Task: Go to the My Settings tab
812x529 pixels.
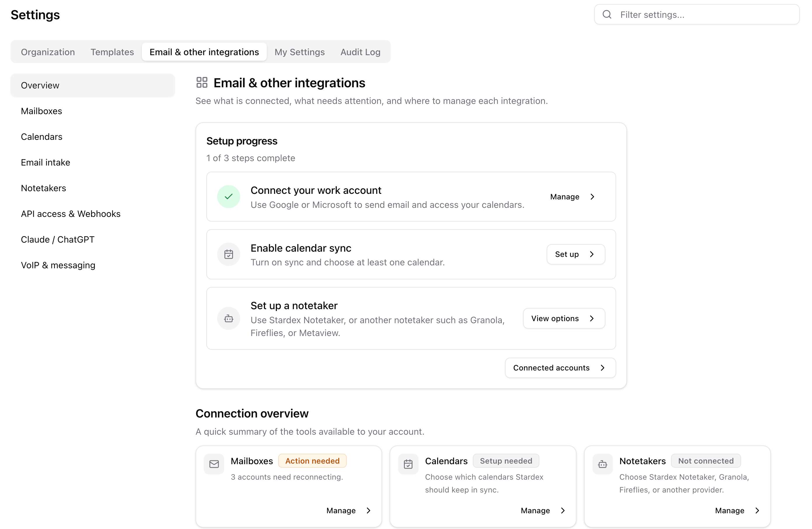Action: (299, 52)
